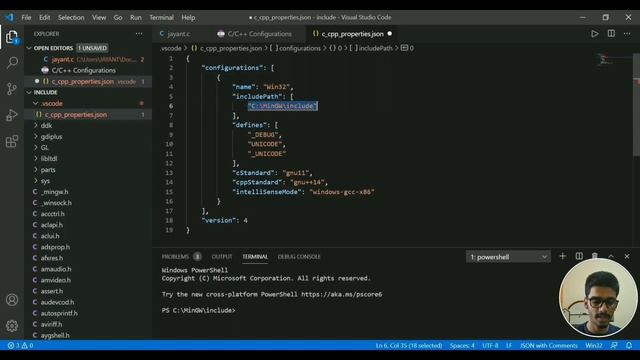Change indentation via Spaces: 4
Image resolution: width=640 pixels, height=360 pixels.
[x=462, y=345]
